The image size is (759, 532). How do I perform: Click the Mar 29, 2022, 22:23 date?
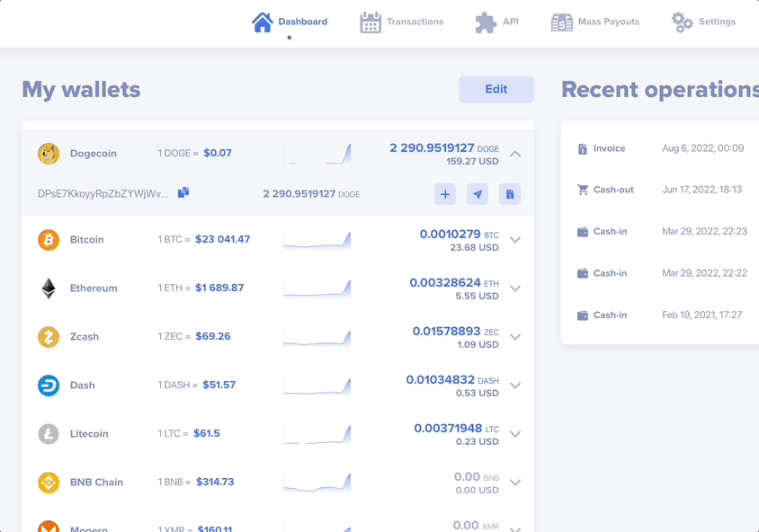pos(705,231)
